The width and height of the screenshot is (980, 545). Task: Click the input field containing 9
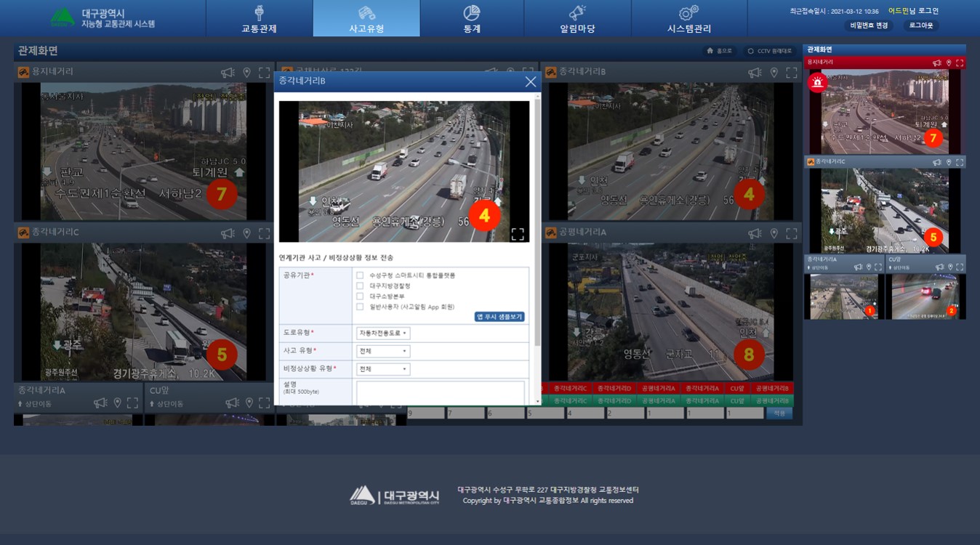pos(425,413)
